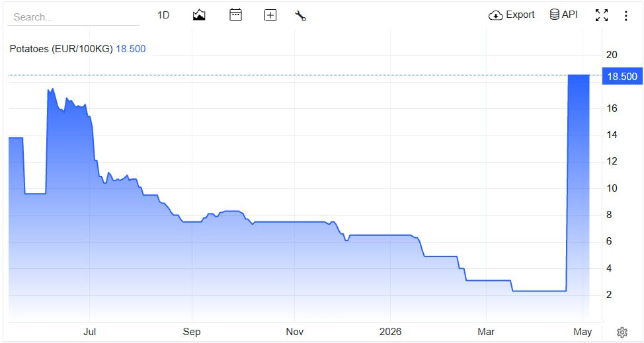Click the Nov marker on time axis
644x343 pixels.
pos(294,332)
